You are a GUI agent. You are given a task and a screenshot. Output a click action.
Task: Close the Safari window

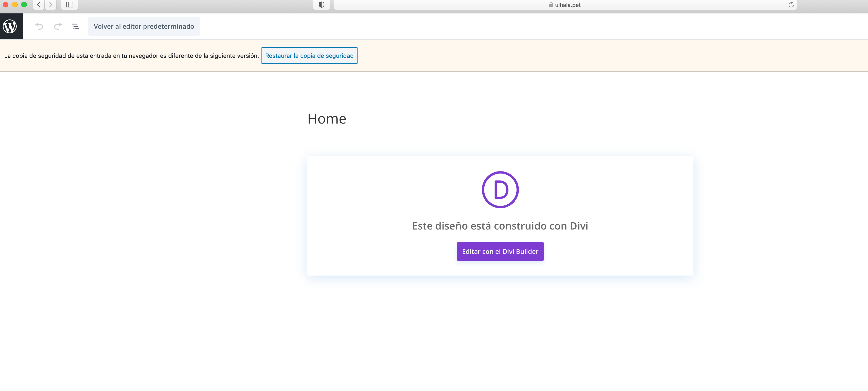pos(5,5)
